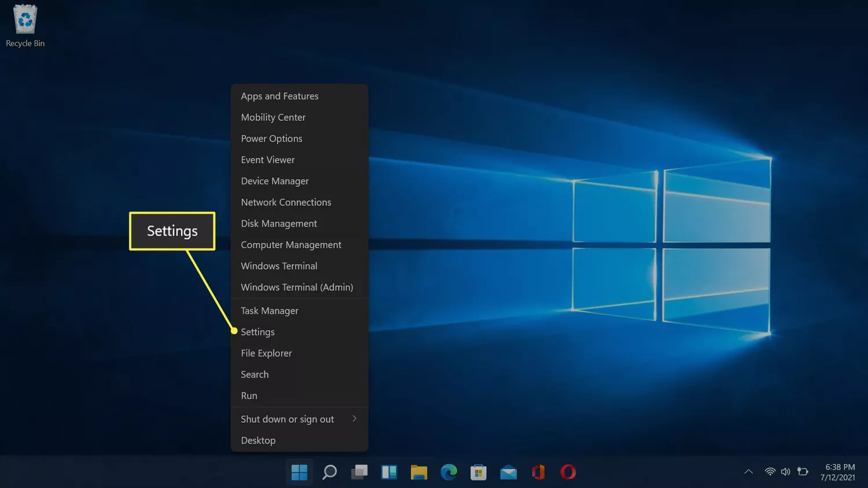Open Windows Search from the taskbar

329,472
